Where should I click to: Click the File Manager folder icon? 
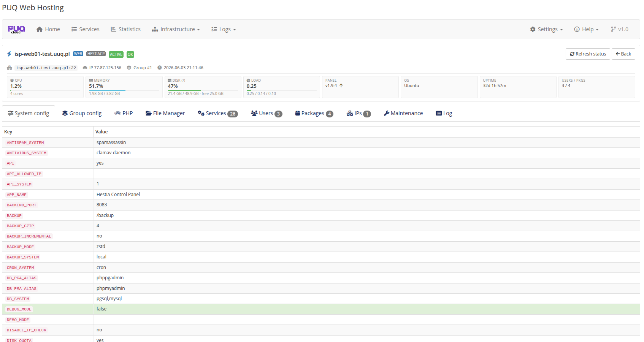(x=149, y=113)
